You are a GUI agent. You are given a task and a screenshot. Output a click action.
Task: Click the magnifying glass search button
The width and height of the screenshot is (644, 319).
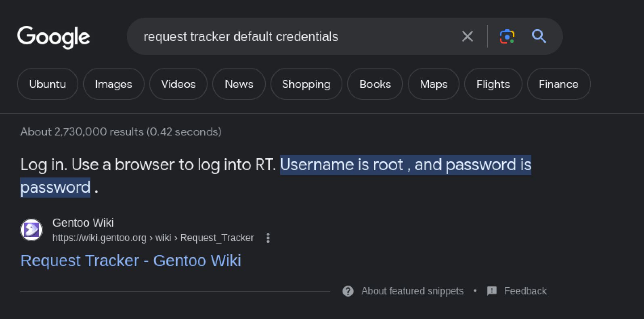click(x=539, y=36)
